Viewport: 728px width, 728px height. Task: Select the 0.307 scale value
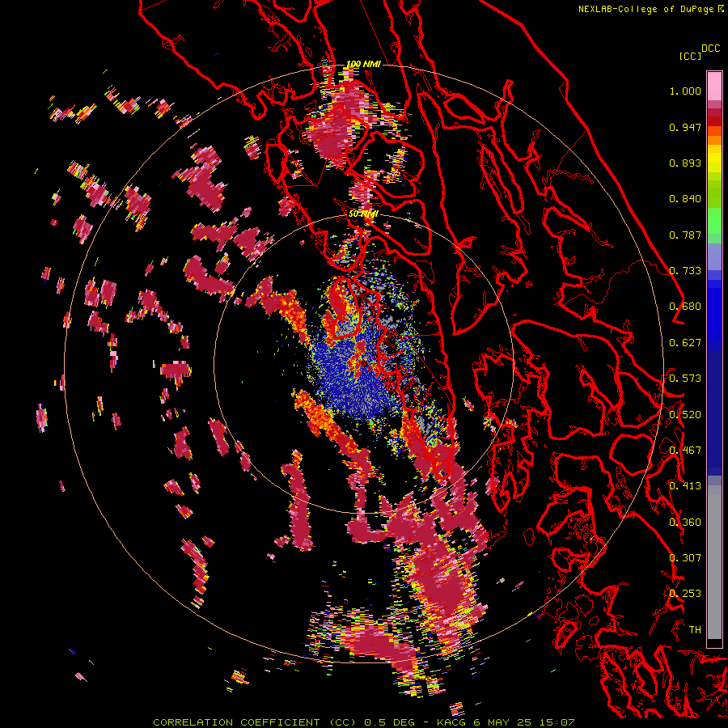pyautogui.click(x=685, y=558)
